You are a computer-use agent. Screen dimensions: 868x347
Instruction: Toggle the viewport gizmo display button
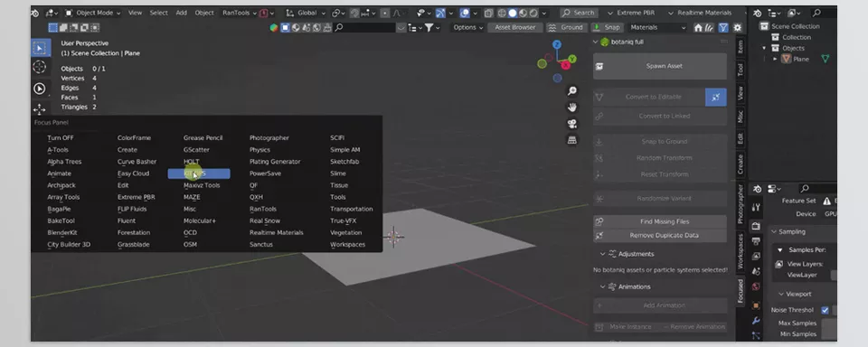pos(440,13)
